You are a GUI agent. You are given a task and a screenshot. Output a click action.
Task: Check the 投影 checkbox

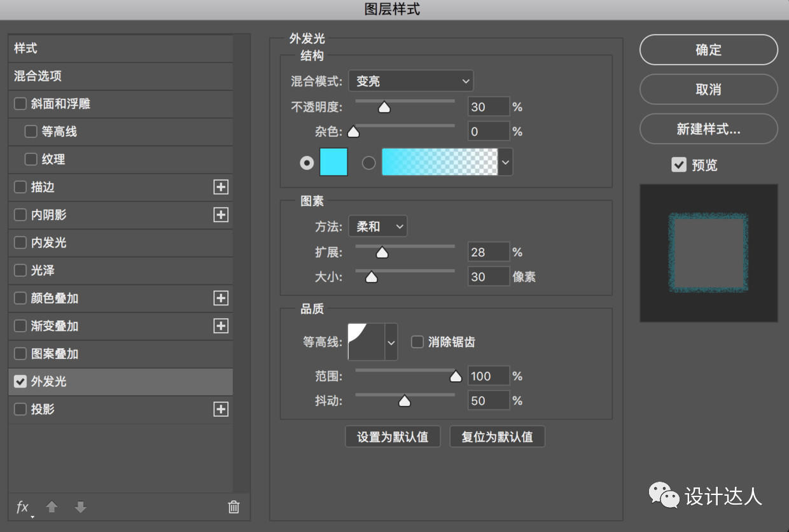20,409
